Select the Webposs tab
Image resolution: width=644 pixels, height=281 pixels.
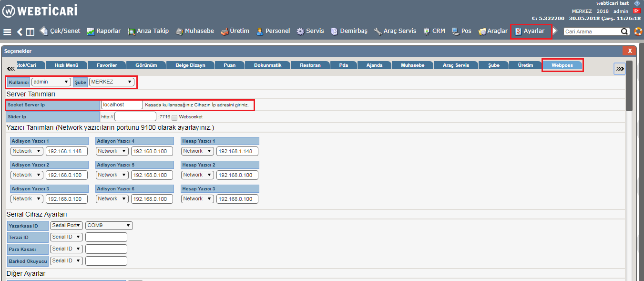[562, 65]
